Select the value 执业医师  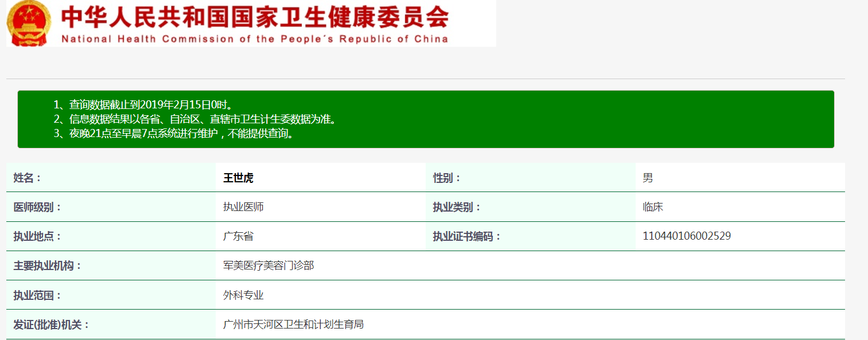[x=243, y=207]
